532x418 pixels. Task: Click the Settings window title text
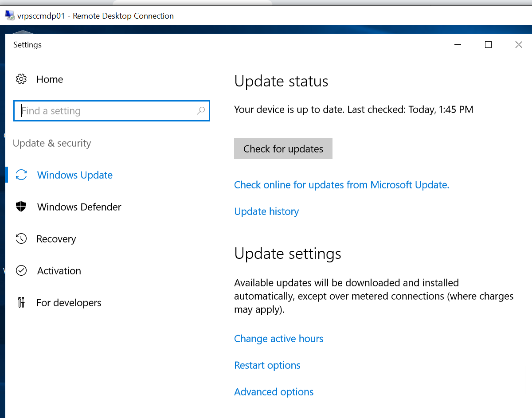[27, 45]
